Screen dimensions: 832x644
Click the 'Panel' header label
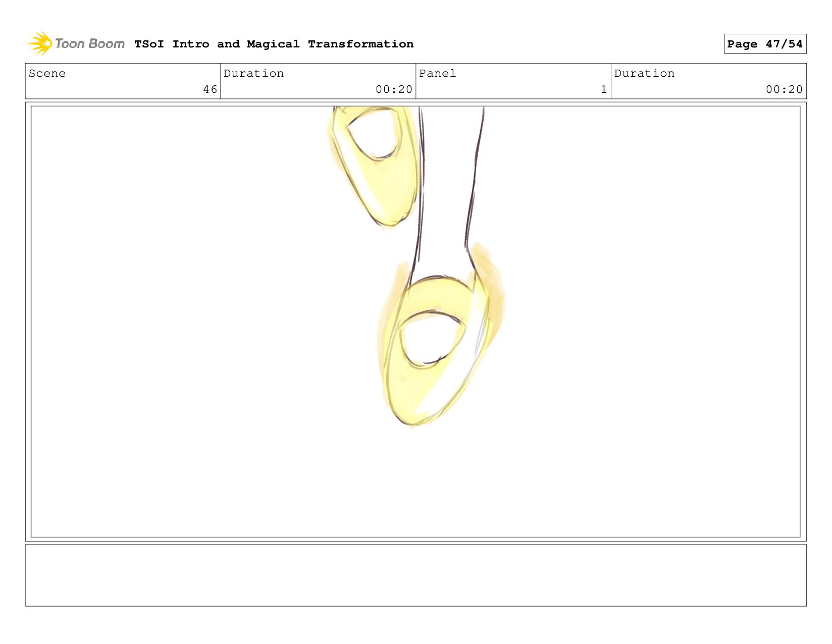pos(437,73)
